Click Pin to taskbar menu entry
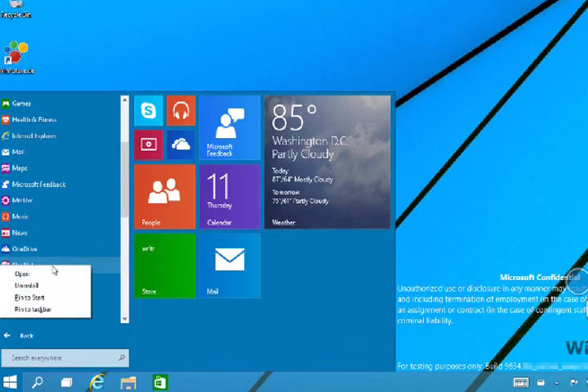588x392 pixels. [x=33, y=310]
